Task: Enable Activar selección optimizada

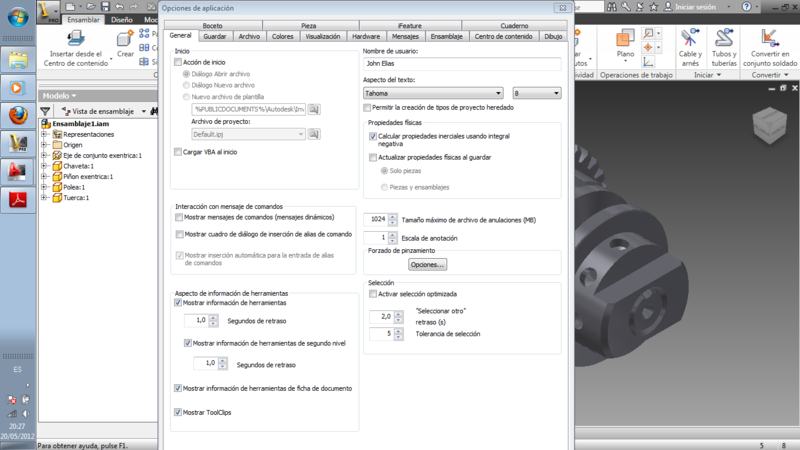Action: tap(372, 294)
